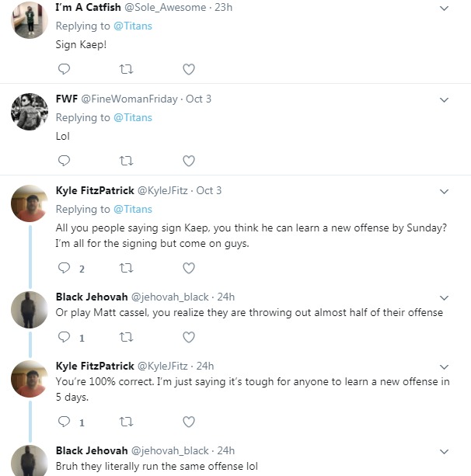Retweet the "Sign Kaep!" tweet
The height and width of the screenshot is (476, 471).
pyautogui.click(x=127, y=70)
